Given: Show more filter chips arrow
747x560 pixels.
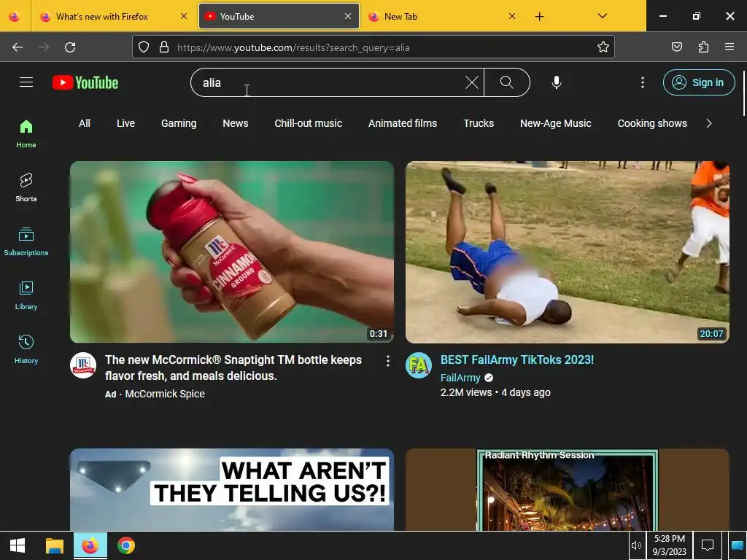Looking at the screenshot, I should [x=709, y=123].
